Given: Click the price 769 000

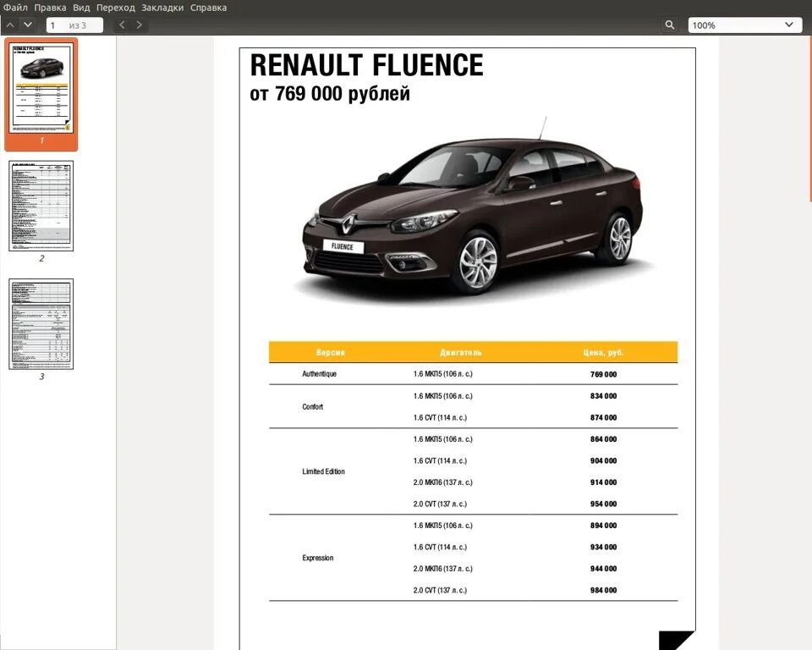Looking at the screenshot, I should (603, 374).
